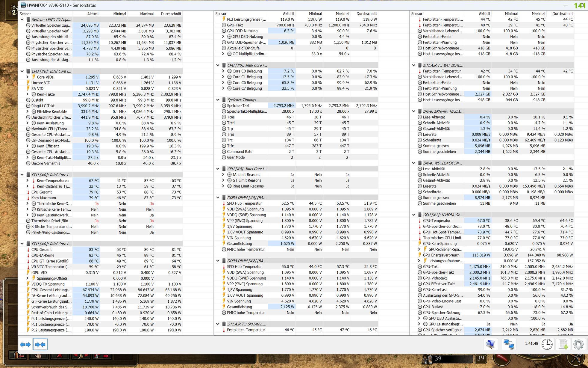Screen dimensions: 588x368
Task: Click chip icon of GPU [#1]: NVIDIA group
Action: [420, 215]
